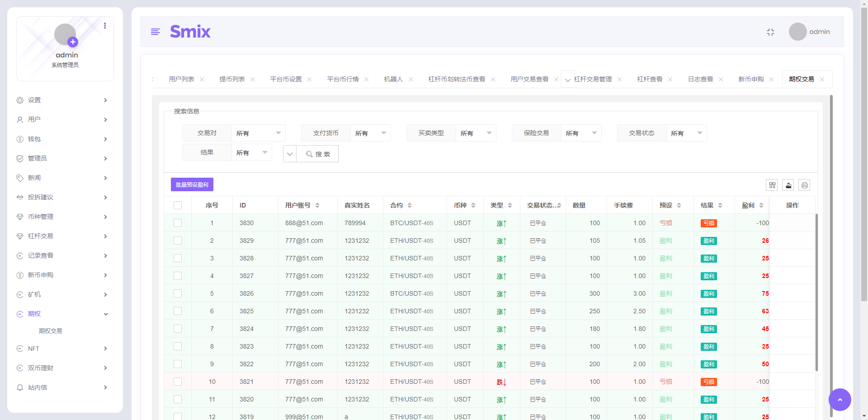Image resolution: width=868 pixels, height=420 pixels.
Task: Click the 批量预设盈利 button
Action: [192, 184]
